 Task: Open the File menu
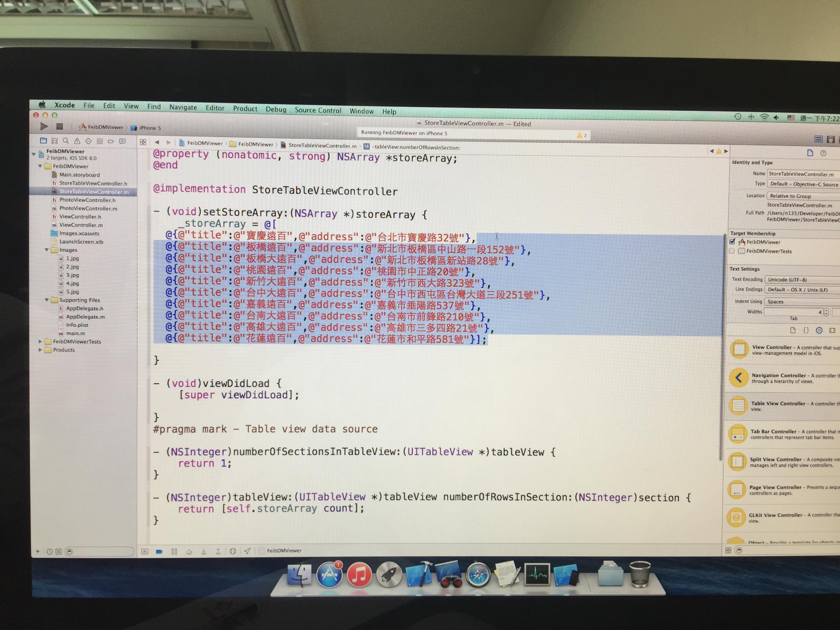tap(89, 105)
